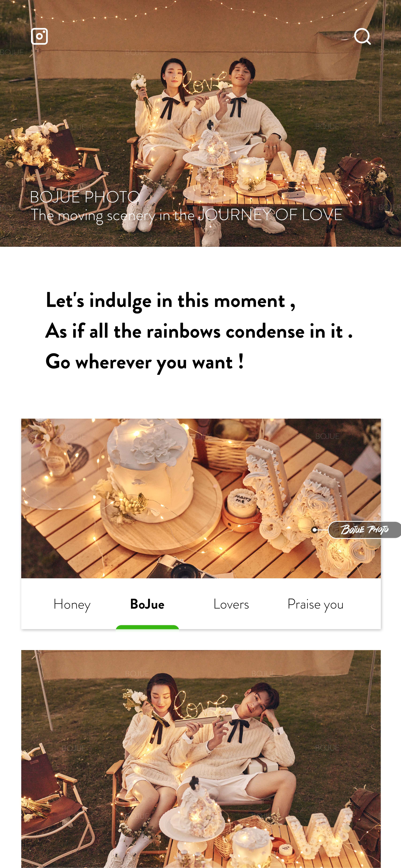
Task: Open the couple photo below the tabs
Action: [201, 759]
